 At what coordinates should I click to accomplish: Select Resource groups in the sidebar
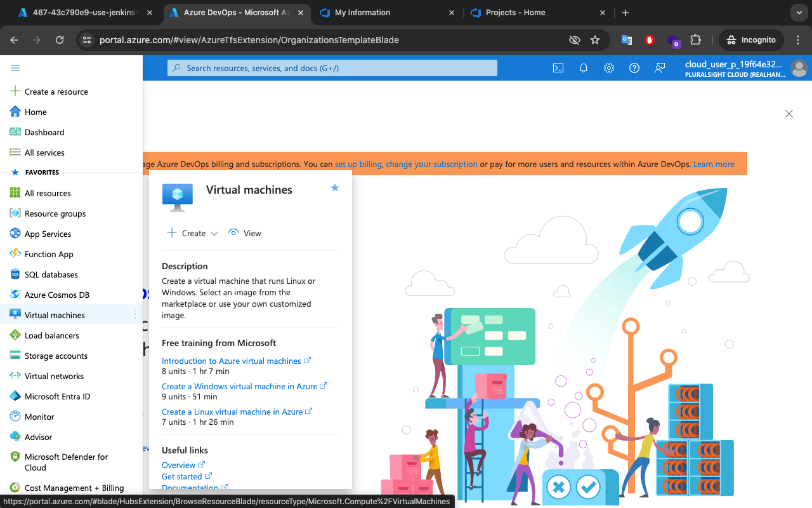(71, 213)
